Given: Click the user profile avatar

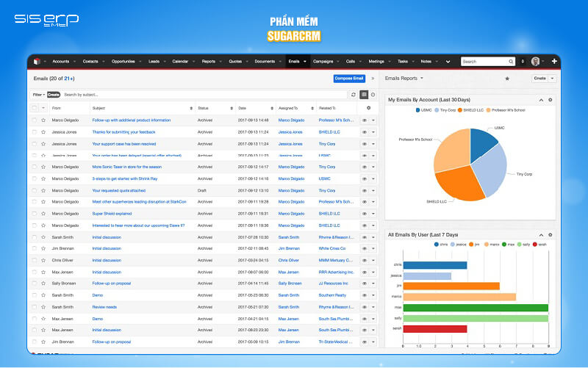Looking at the screenshot, I should (536, 62).
